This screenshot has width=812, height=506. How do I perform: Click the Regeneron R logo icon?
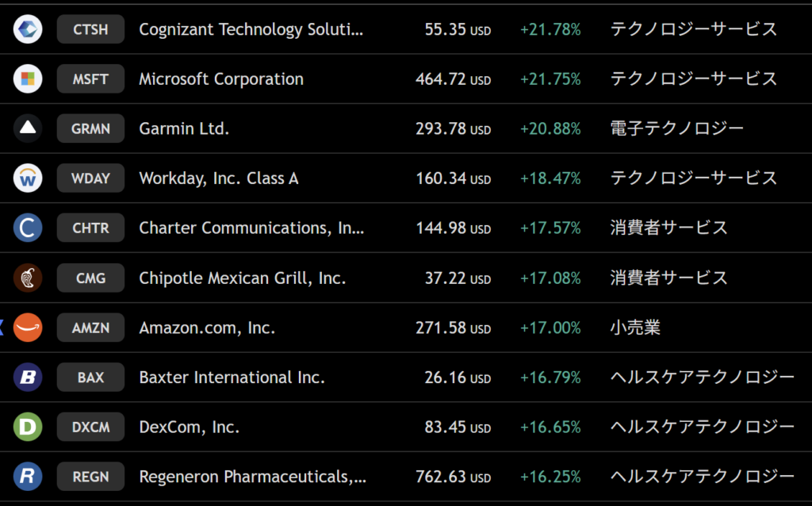28,477
